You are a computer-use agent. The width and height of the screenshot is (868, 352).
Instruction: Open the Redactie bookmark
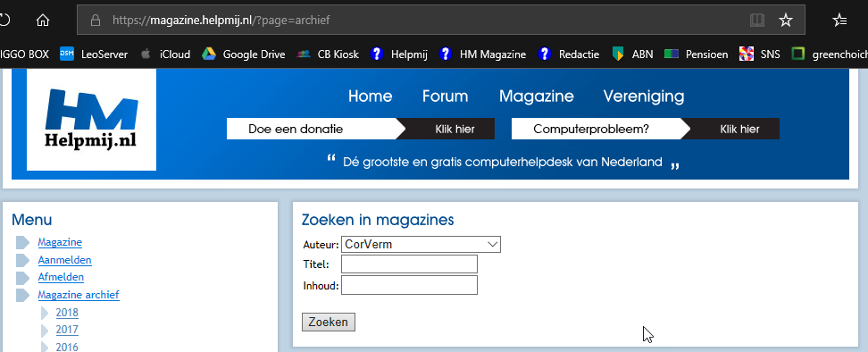(569, 54)
